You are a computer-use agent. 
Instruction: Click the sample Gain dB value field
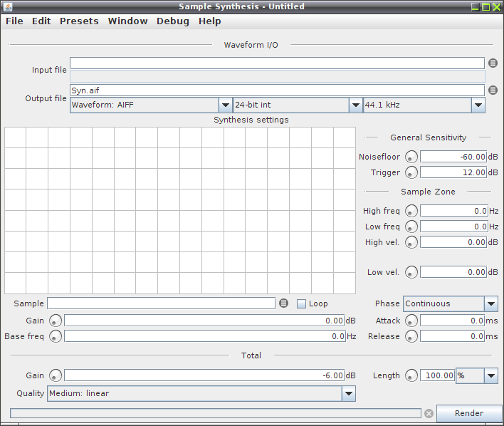(x=204, y=321)
